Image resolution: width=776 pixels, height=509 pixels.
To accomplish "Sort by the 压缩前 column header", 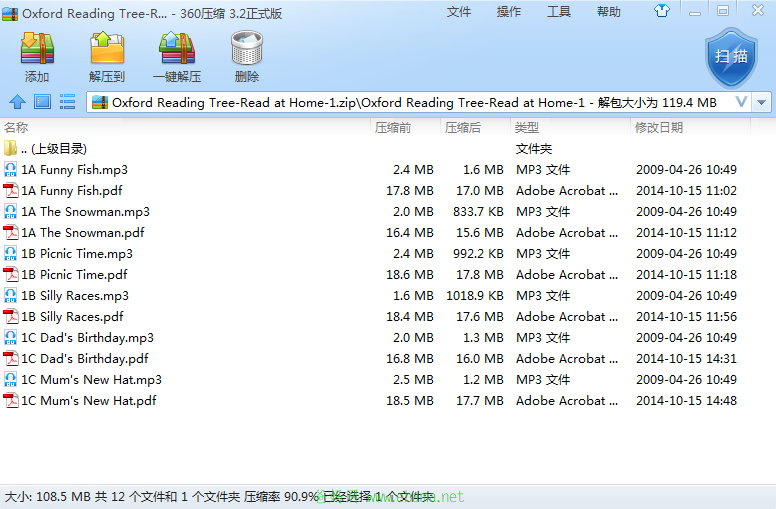I will point(393,128).
